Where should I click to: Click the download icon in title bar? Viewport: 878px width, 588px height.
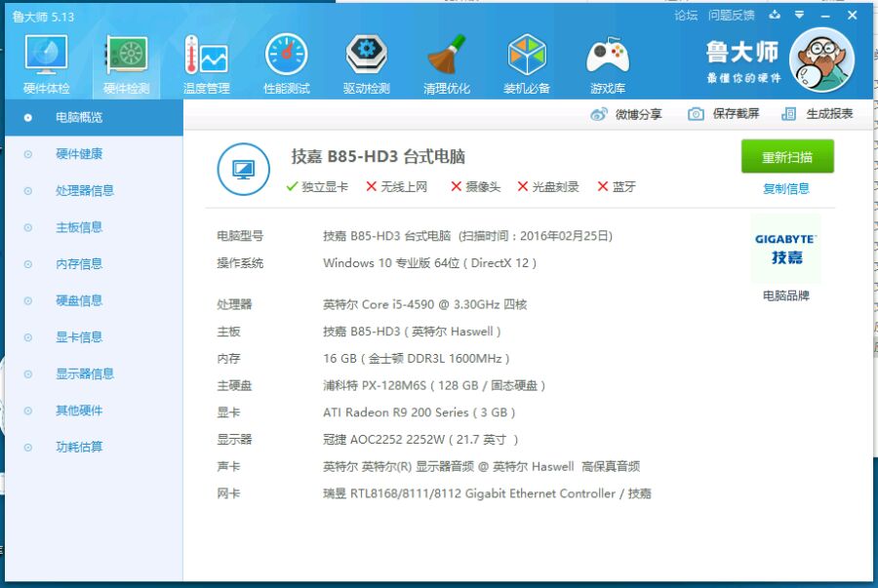(775, 15)
